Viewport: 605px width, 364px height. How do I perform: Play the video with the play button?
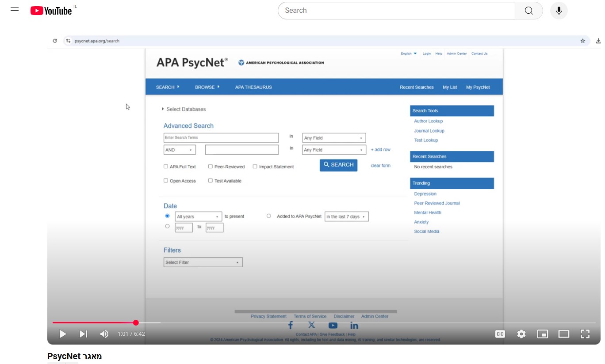tap(63, 334)
